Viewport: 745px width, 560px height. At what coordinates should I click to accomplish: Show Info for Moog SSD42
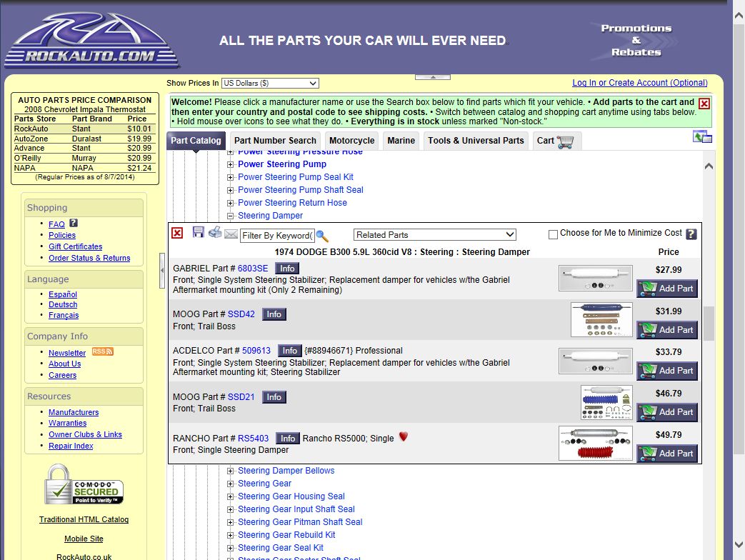[x=274, y=314]
